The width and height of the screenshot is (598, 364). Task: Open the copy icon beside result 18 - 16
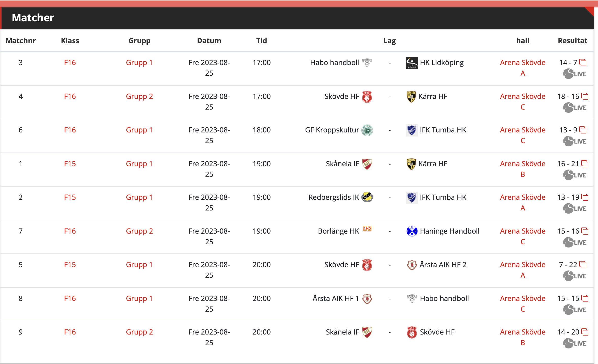(x=585, y=97)
